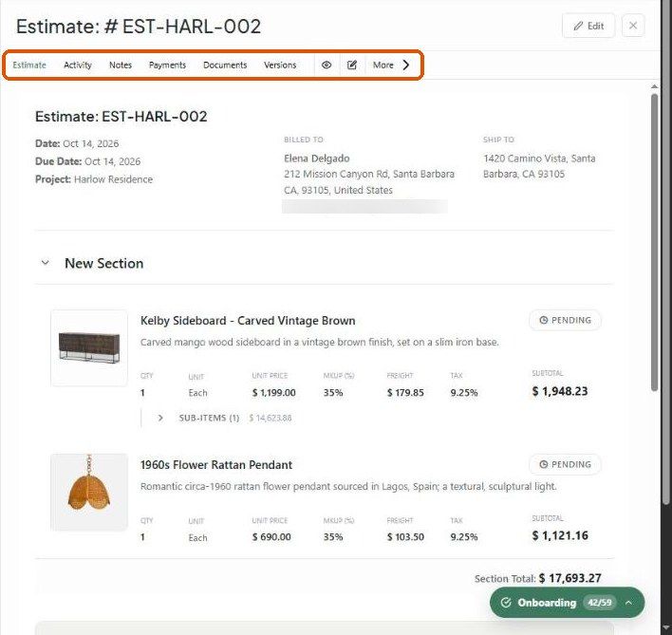The width and height of the screenshot is (672, 635).
Task: Click the Edit button at top
Action: click(x=588, y=26)
